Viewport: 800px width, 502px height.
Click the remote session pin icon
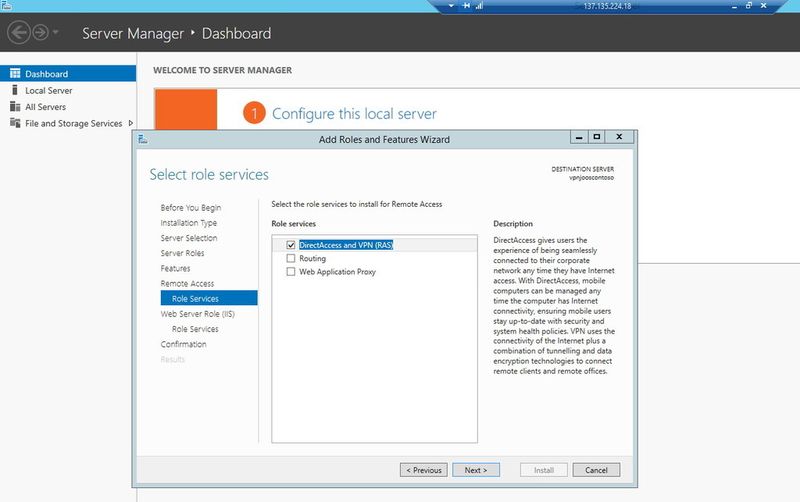466,6
